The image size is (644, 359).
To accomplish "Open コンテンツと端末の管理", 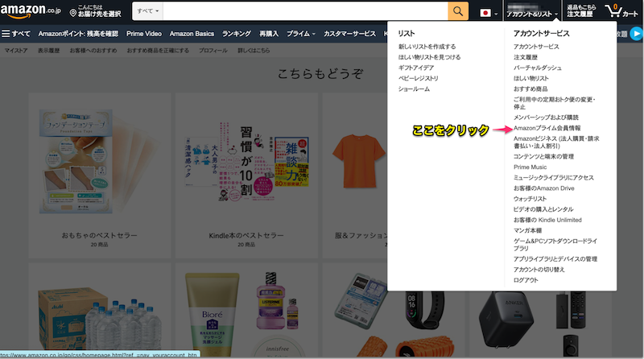I will (x=544, y=156).
